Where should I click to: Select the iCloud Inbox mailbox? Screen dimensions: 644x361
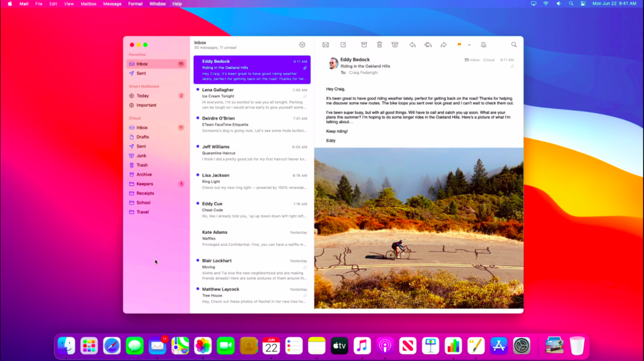pos(156,127)
